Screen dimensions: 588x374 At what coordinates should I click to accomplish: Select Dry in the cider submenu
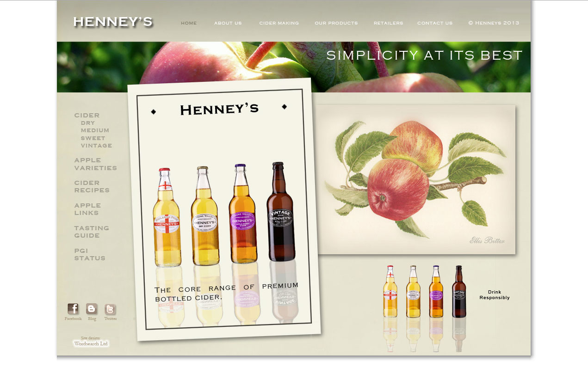88,123
